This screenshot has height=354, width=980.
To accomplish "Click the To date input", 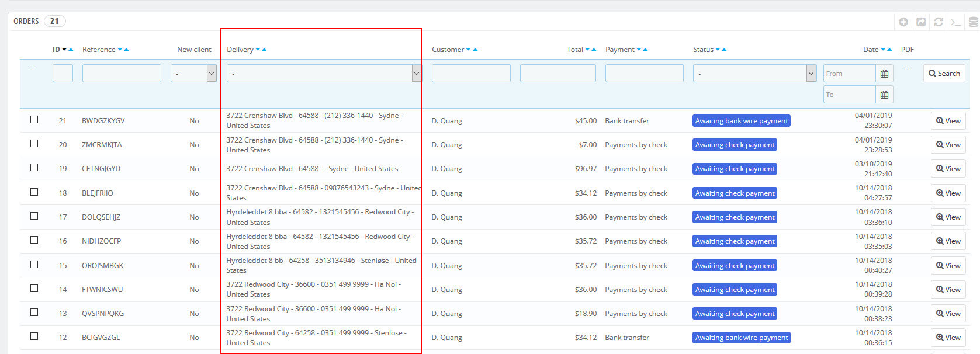I will click(850, 95).
